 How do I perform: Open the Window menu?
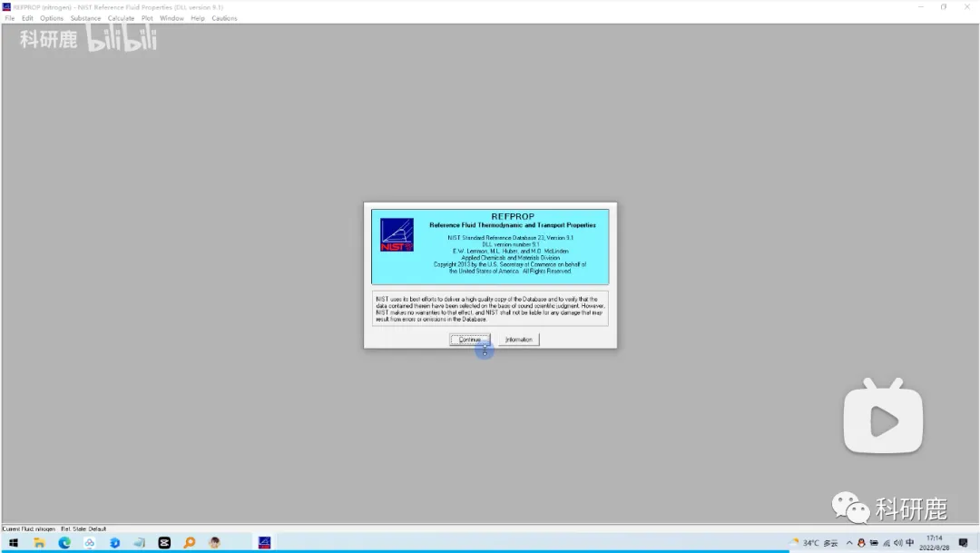171,18
